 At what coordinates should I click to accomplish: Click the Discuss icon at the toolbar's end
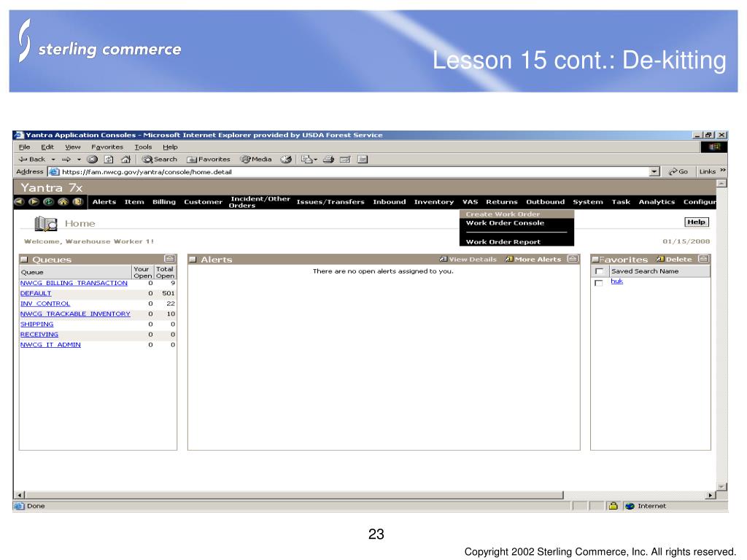(363, 160)
